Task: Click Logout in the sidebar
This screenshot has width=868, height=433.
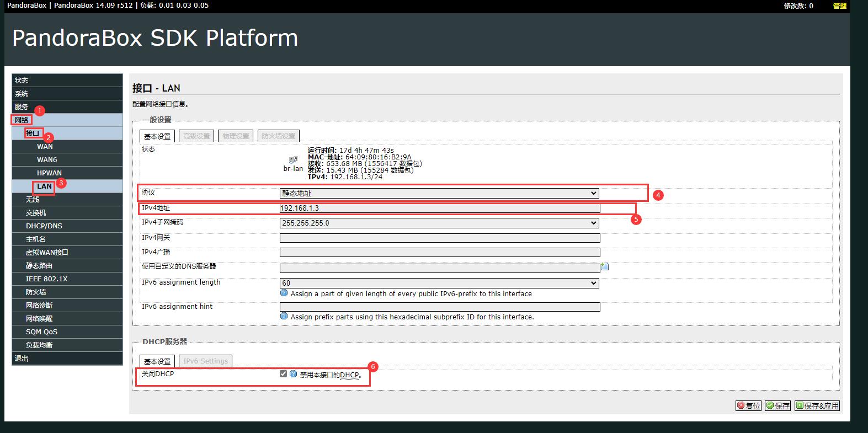Action: point(67,359)
